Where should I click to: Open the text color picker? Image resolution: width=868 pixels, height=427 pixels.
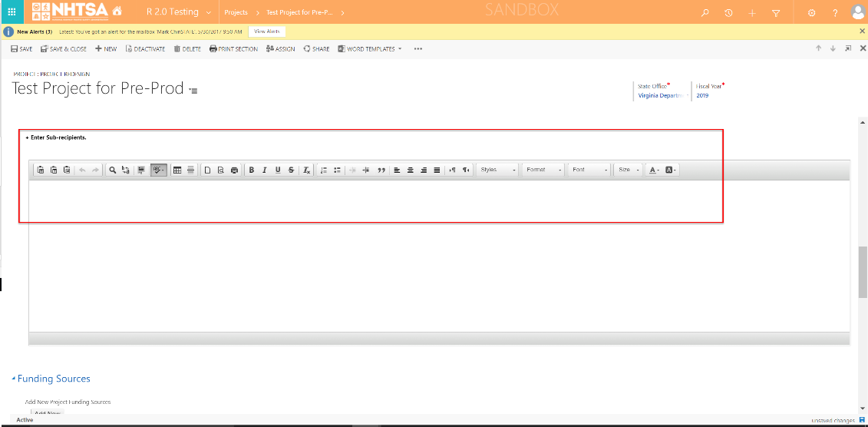(654, 170)
